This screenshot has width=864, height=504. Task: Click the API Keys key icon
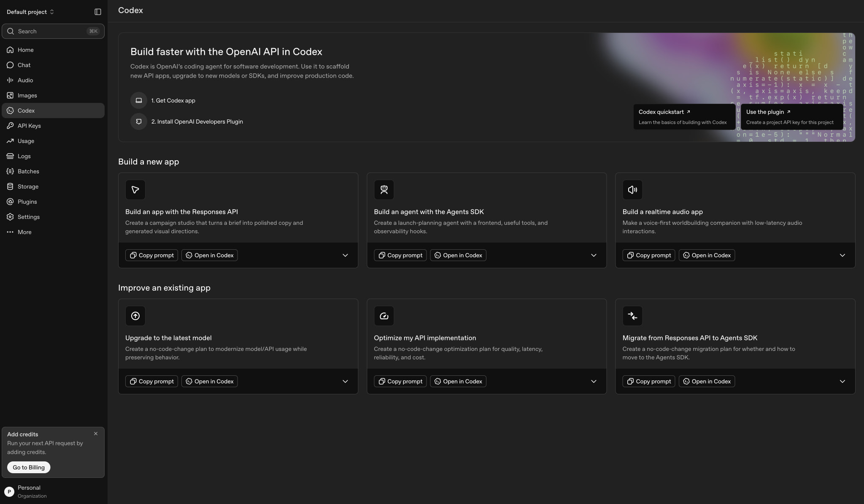(10, 126)
